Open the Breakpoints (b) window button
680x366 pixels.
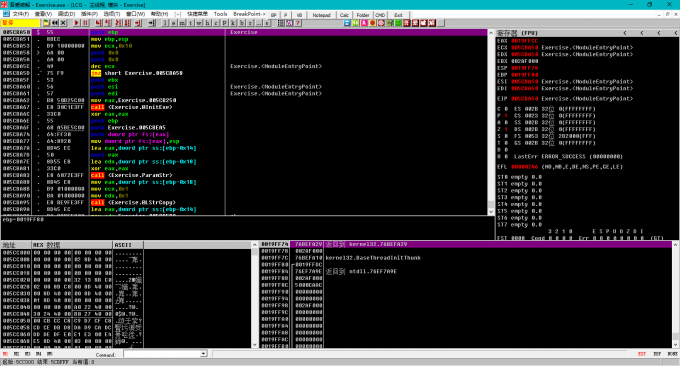242,23
